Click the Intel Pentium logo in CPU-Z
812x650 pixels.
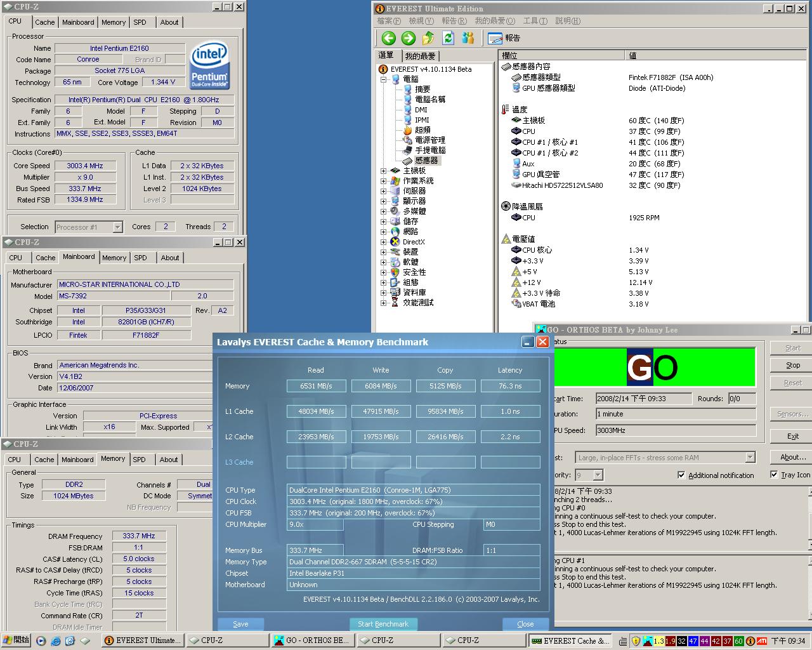tap(210, 66)
